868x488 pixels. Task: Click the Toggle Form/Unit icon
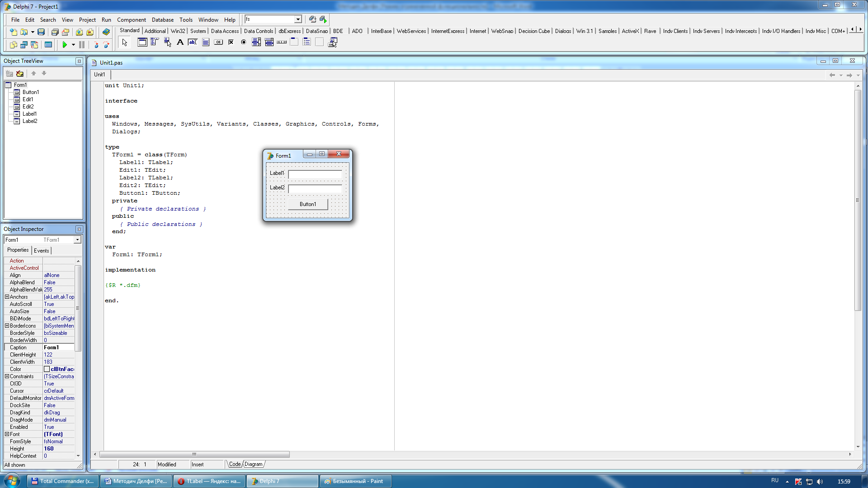coord(34,45)
